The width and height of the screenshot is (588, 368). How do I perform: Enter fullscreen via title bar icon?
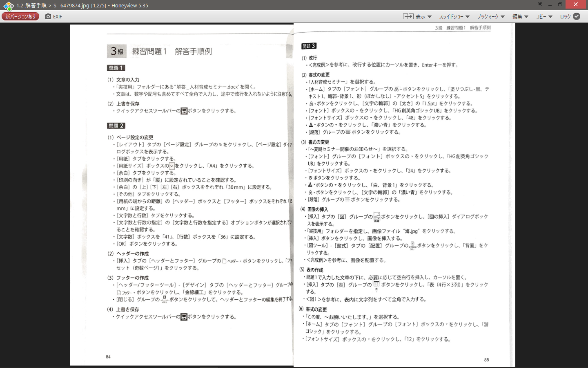pos(540,4)
